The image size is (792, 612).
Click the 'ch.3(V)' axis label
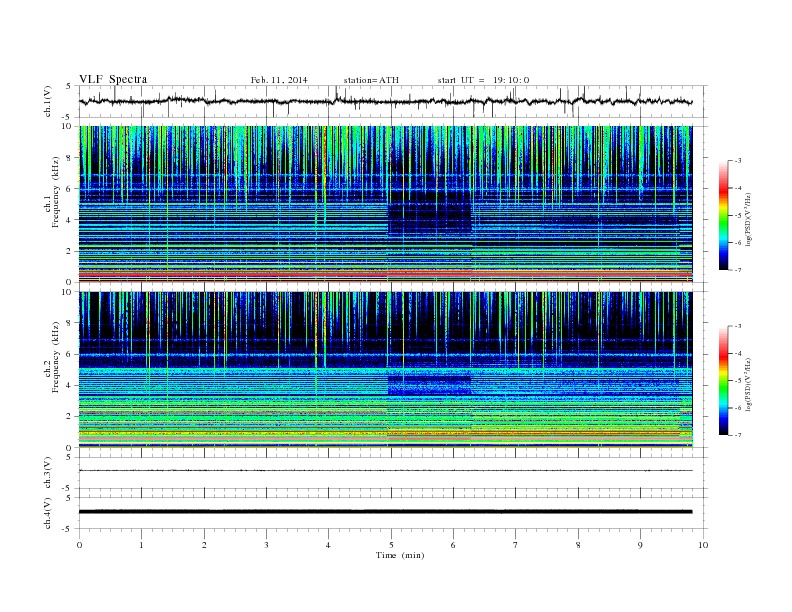click(x=48, y=473)
